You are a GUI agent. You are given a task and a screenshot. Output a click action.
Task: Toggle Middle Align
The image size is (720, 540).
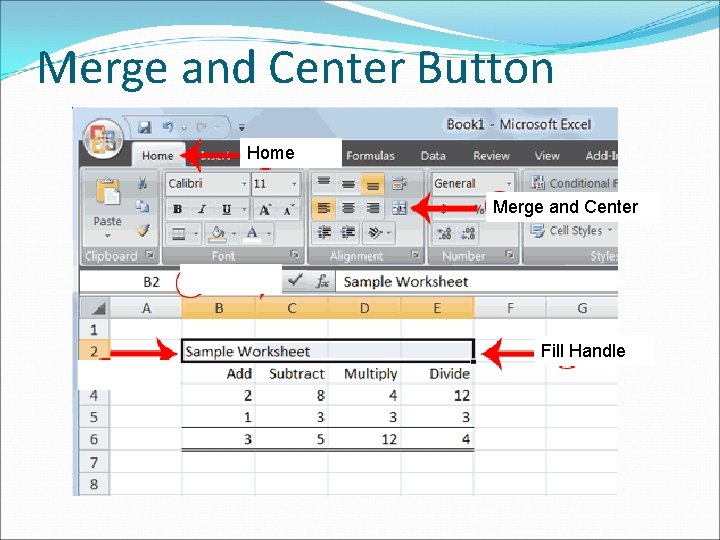tap(348, 184)
